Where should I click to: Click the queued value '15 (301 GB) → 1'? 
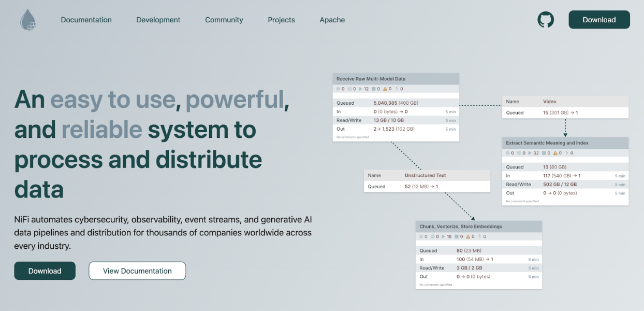tap(560, 112)
